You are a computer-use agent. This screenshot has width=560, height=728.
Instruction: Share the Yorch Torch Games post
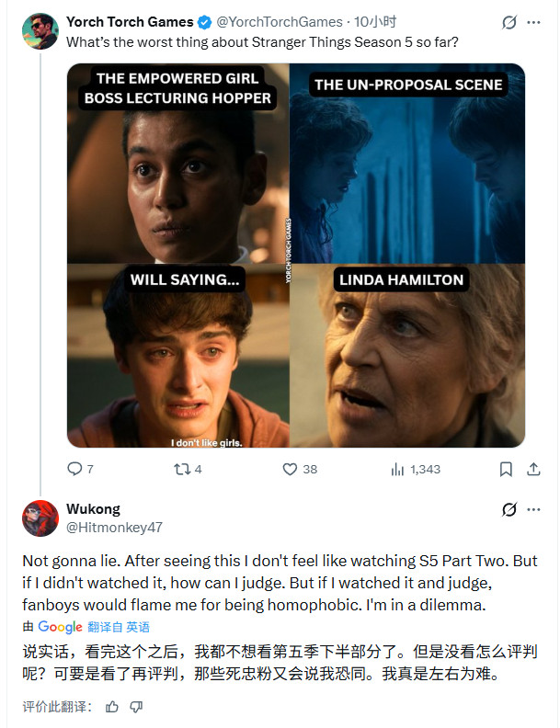pos(533,469)
